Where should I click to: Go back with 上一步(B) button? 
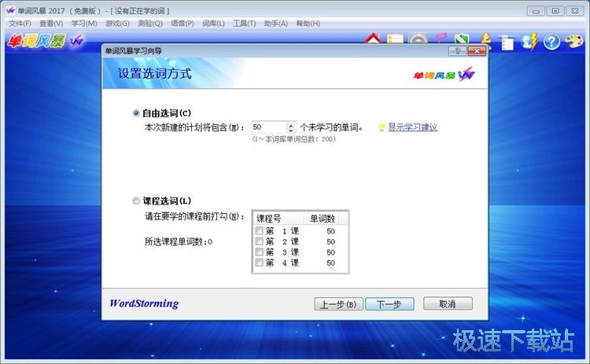point(338,303)
